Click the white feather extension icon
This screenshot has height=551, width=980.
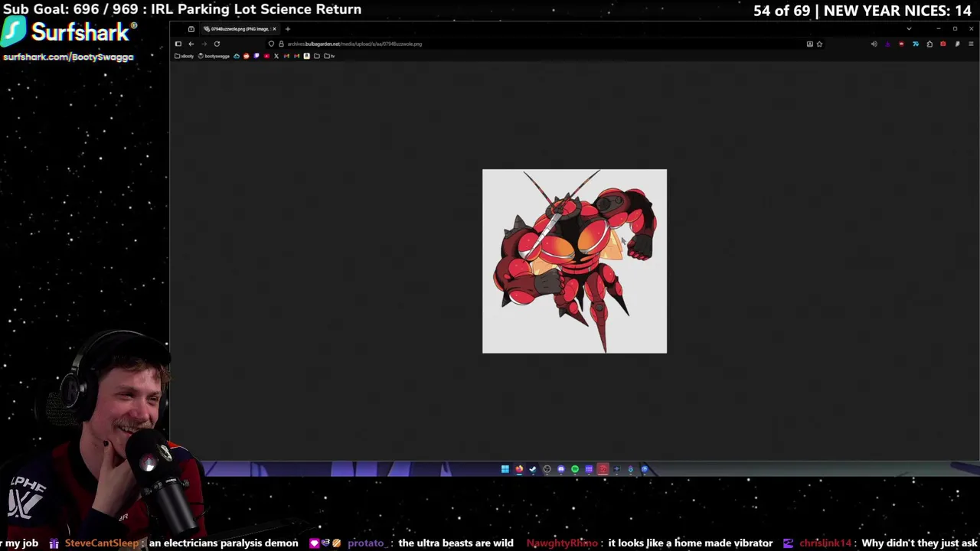pos(957,44)
